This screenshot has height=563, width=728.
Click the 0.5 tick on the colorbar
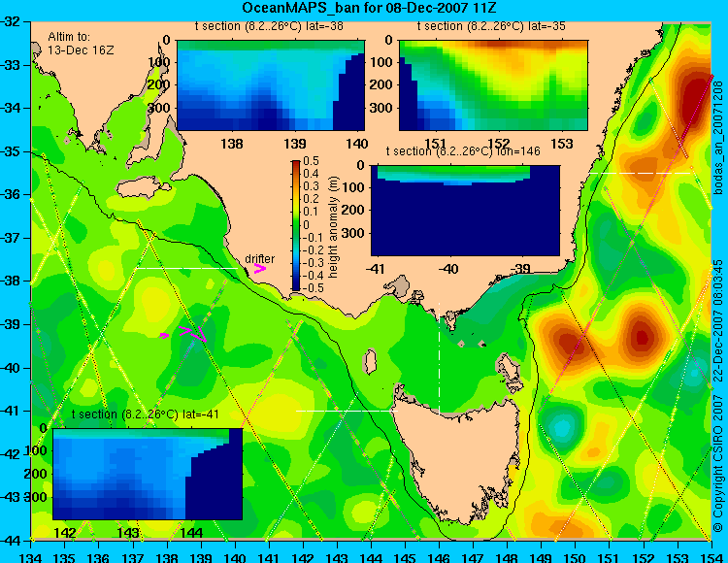(x=311, y=161)
